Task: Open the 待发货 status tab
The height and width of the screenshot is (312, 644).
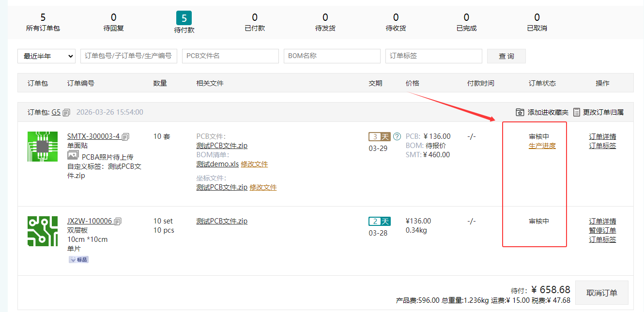Action: click(x=325, y=23)
